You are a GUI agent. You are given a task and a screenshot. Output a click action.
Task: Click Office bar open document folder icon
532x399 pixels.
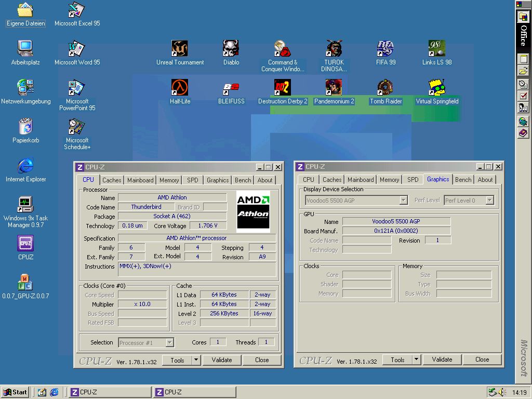pos(523,71)
